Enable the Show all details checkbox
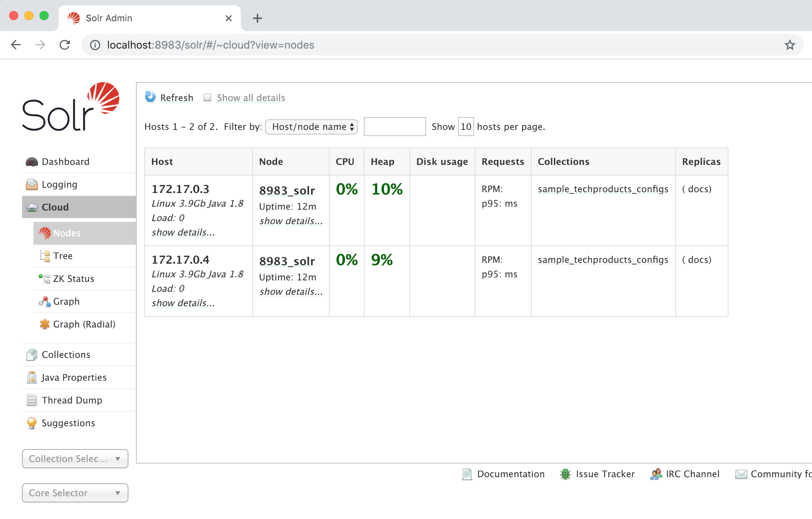This screenshot has height=519, width=812. click(207, 98)
